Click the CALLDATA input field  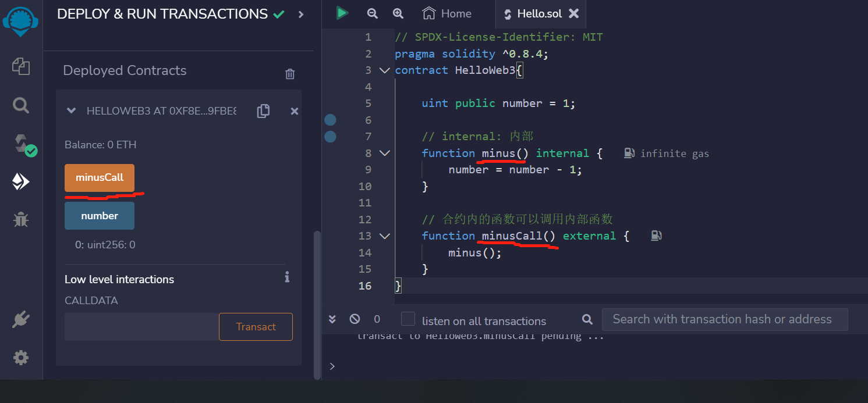point(141,327)
